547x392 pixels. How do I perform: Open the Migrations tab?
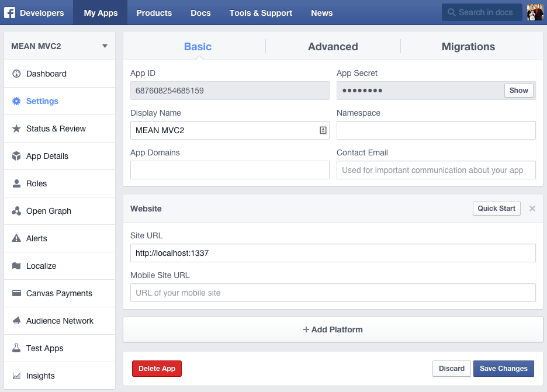tap(468, 46)
